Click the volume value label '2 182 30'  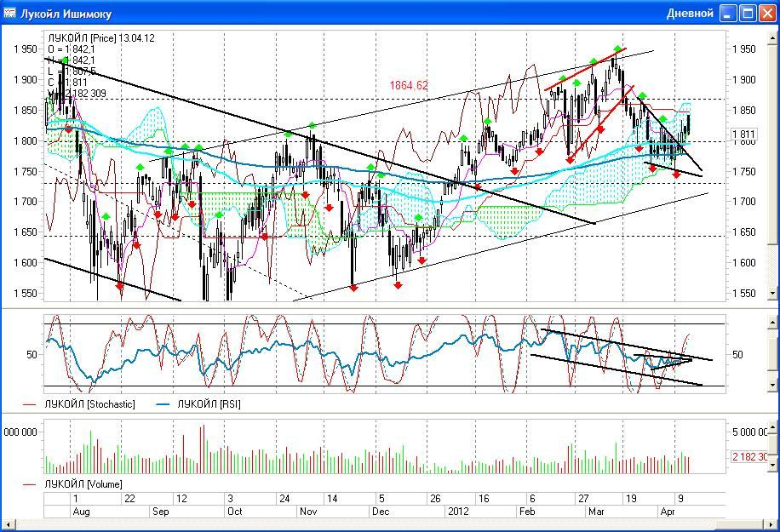[749, 456]
